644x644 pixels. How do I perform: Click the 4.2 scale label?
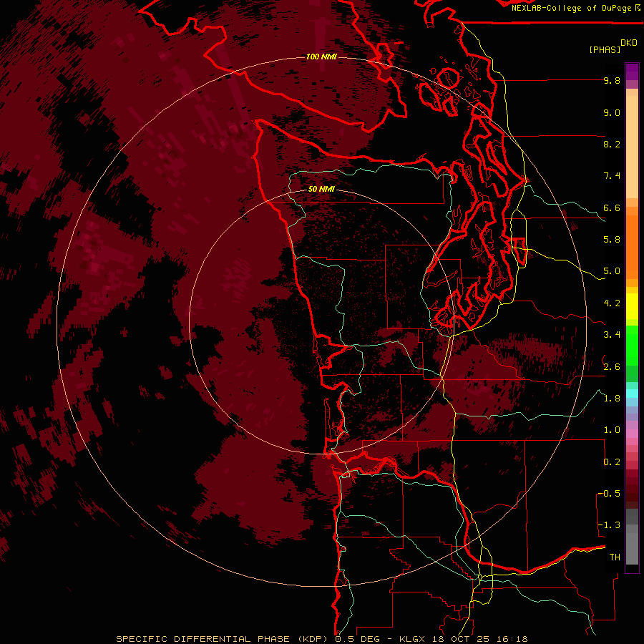pyautogui.click(x=612, y=303)
